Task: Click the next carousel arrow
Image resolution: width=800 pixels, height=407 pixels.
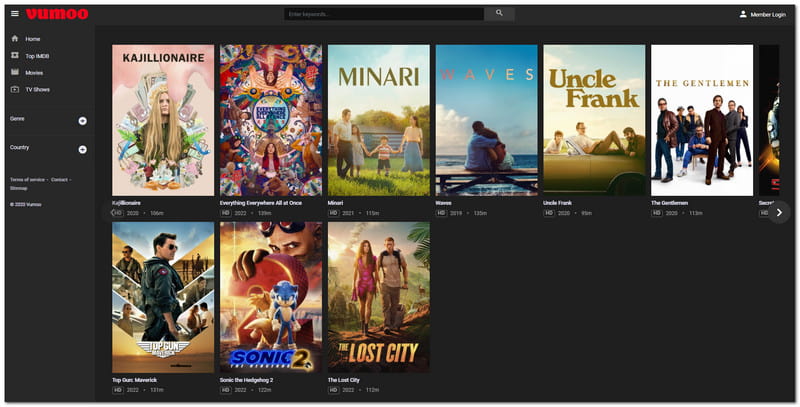Action: click(x=779, y=213)
